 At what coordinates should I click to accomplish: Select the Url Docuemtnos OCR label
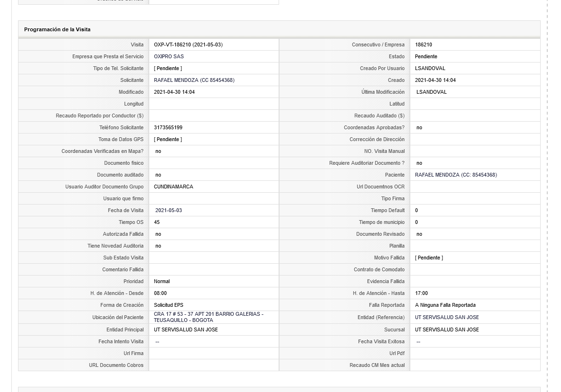pos(380,187)
